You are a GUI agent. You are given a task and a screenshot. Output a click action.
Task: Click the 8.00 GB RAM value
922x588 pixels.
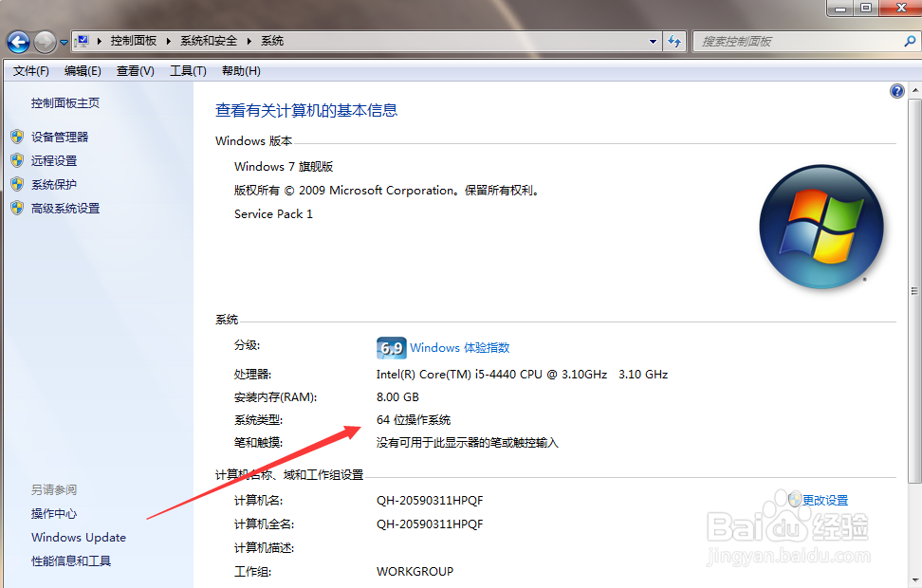[398, 396]
